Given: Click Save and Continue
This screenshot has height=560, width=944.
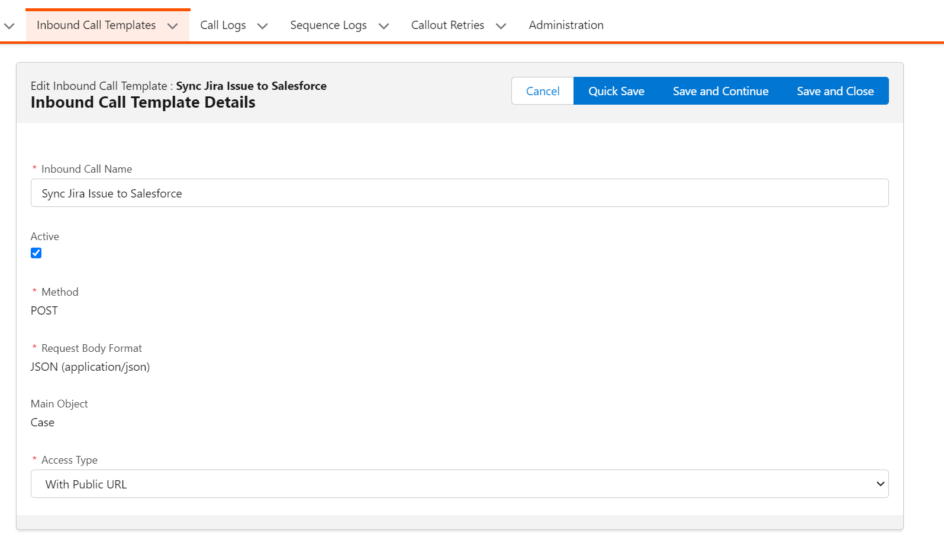Looking at the screenshot, I should click(720, 91).
